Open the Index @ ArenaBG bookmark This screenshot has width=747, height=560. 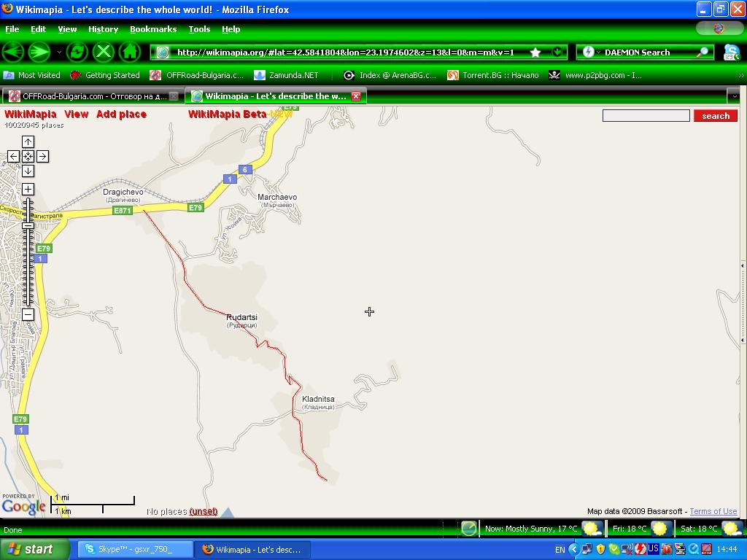point(390,75)
